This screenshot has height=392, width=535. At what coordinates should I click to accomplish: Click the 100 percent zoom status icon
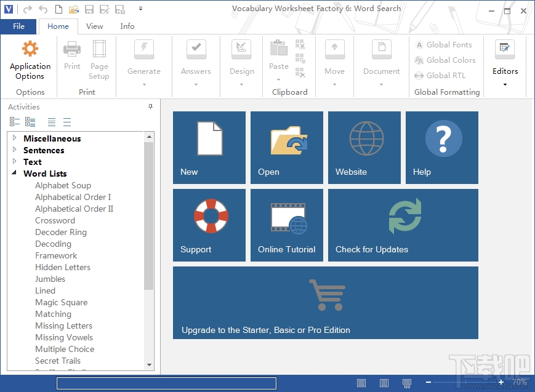coord(407,383)
